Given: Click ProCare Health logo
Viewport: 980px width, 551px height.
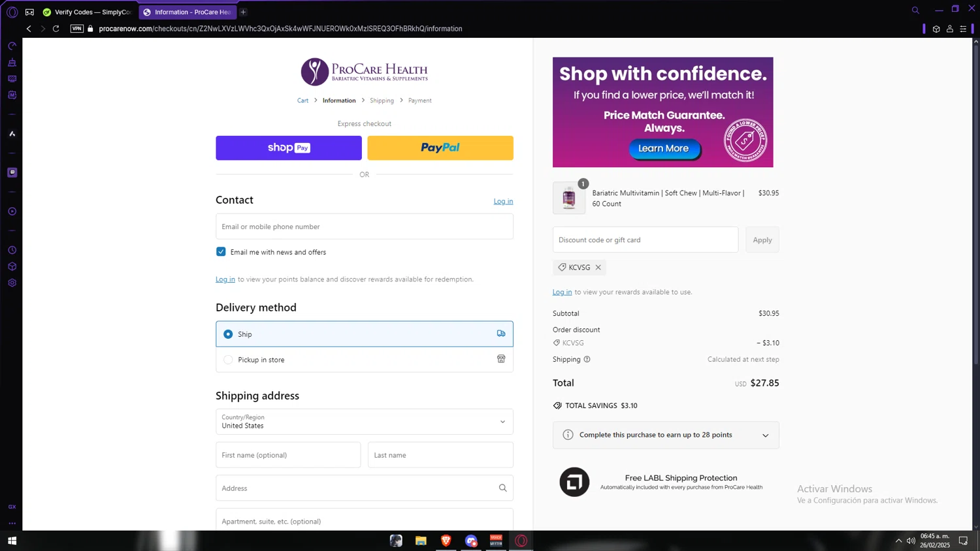Looking at the screenshot, I should coord(365,72).
